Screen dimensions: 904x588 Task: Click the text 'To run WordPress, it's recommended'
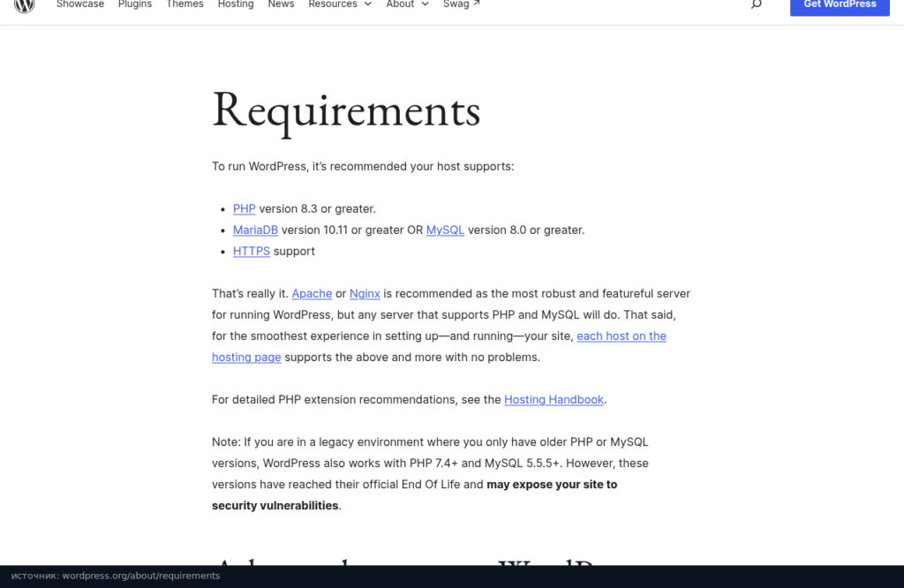pyautogui.click(x=308, y=167)
